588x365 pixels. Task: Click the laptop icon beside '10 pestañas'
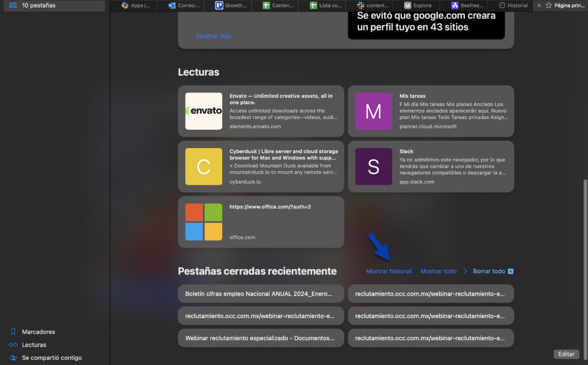(13, 5)
